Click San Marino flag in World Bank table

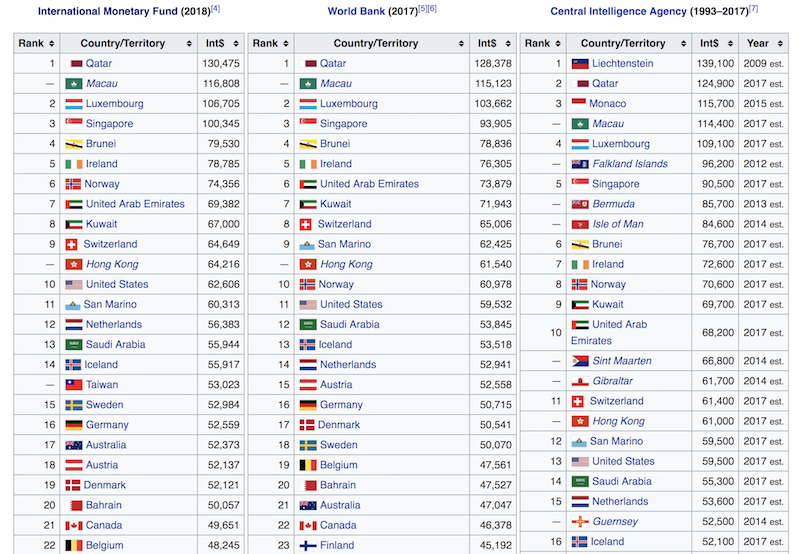pos(307,245)
